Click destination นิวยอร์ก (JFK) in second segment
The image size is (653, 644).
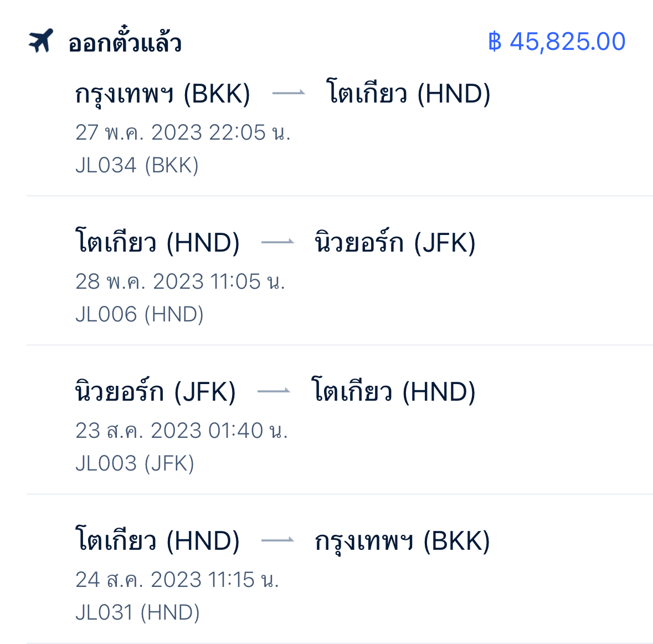tap(395, 242)
